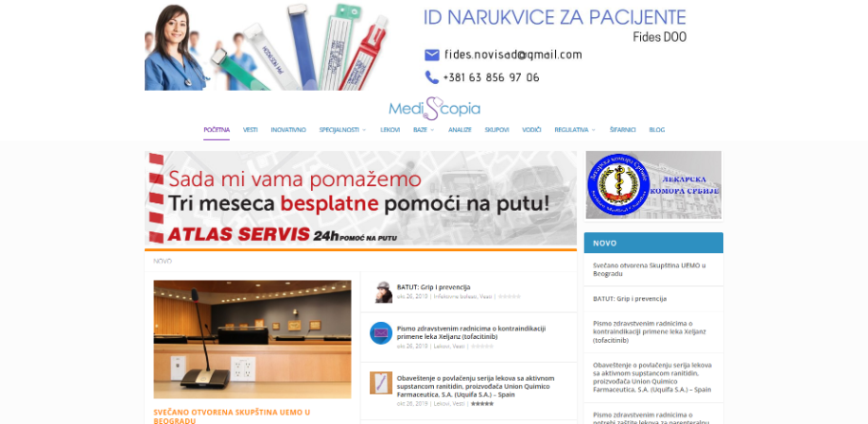
Task: Expand the Baze dropdown menu
Action: [x=424, y=130]
